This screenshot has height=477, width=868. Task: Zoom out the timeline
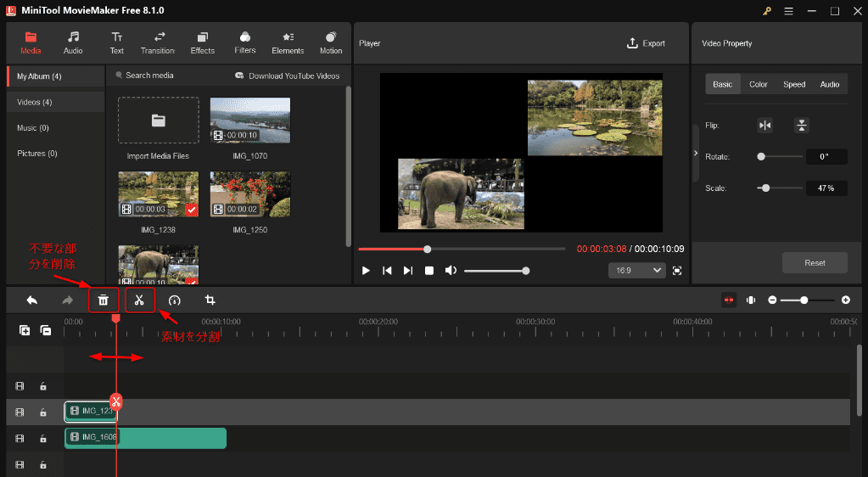(772, 300)
